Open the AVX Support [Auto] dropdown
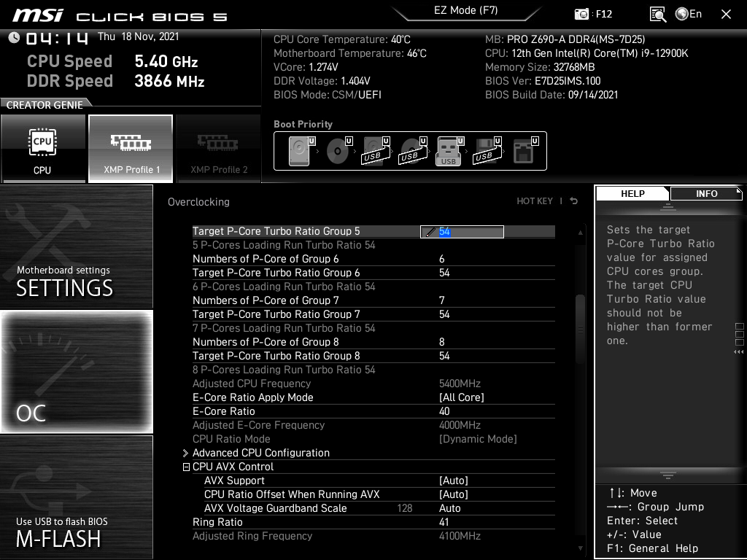 (x=453, y=481)
